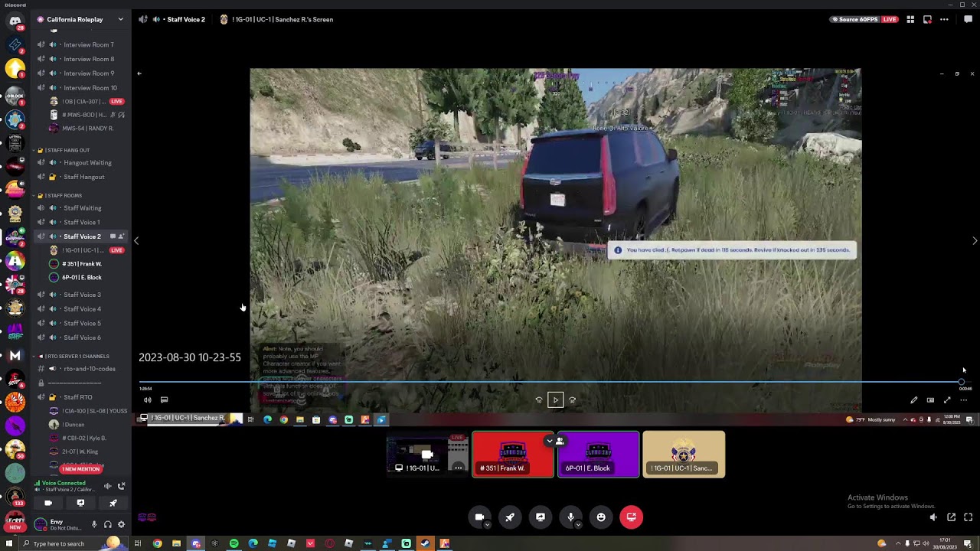Collapse RTO SERVER 1 CHANNELS category

pos(75,356)
